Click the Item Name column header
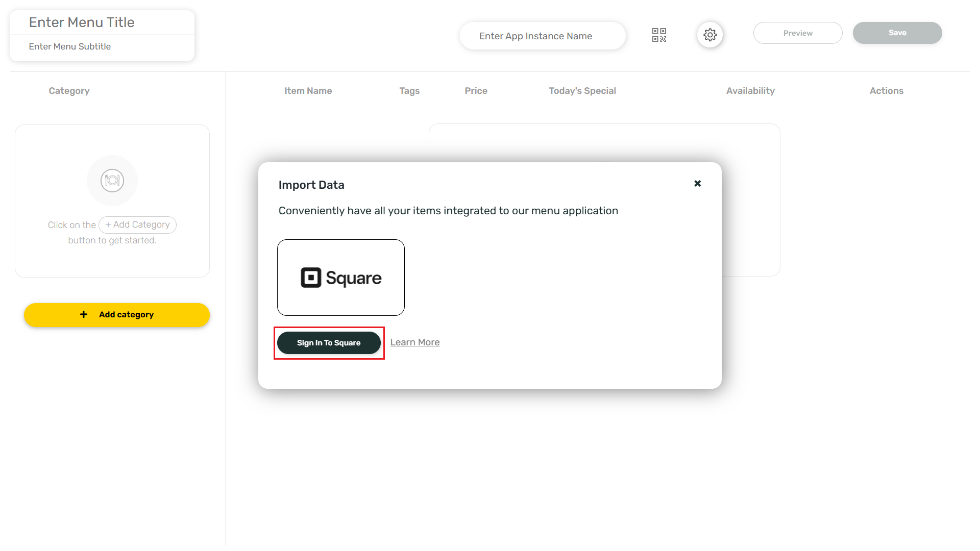The image size is (980, 551). coord(308,91)
